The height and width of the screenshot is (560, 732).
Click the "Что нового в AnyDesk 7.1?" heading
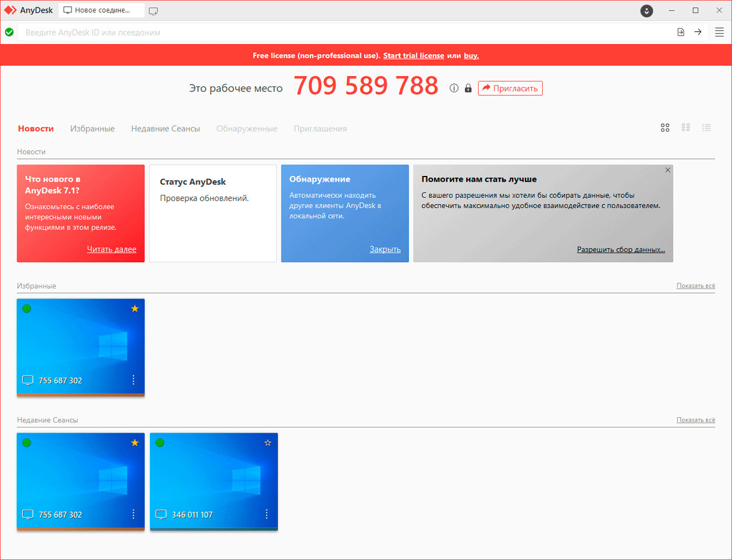coord(53,184)
